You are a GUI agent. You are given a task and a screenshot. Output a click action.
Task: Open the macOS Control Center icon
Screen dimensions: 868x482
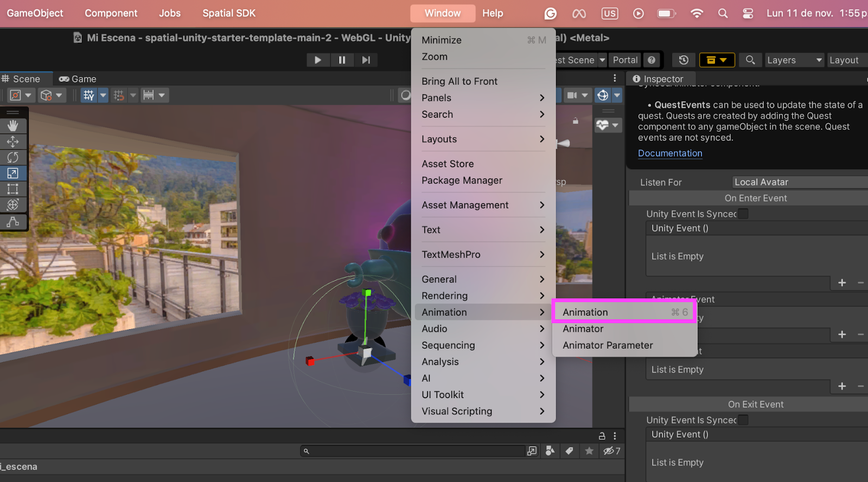(748, 13)
